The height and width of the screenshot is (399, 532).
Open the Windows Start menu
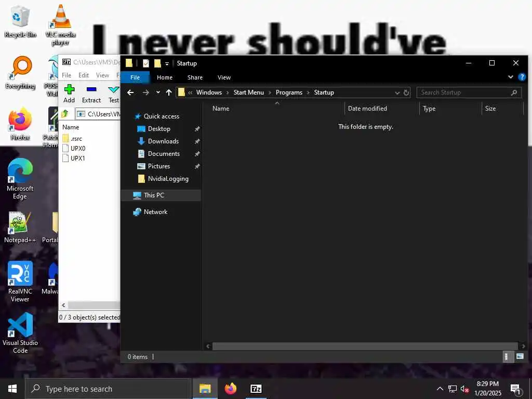pyautogui.click(x=12, y=389)
